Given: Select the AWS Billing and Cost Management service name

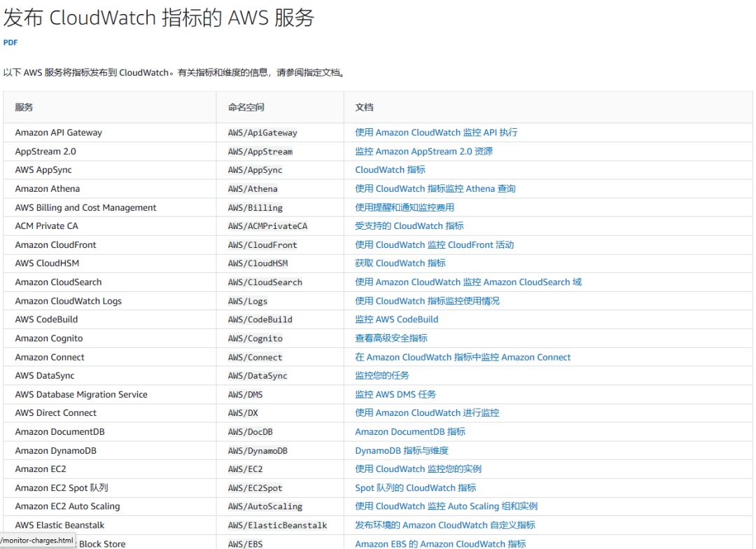Looking at the screenshot, I should [85, 207].
